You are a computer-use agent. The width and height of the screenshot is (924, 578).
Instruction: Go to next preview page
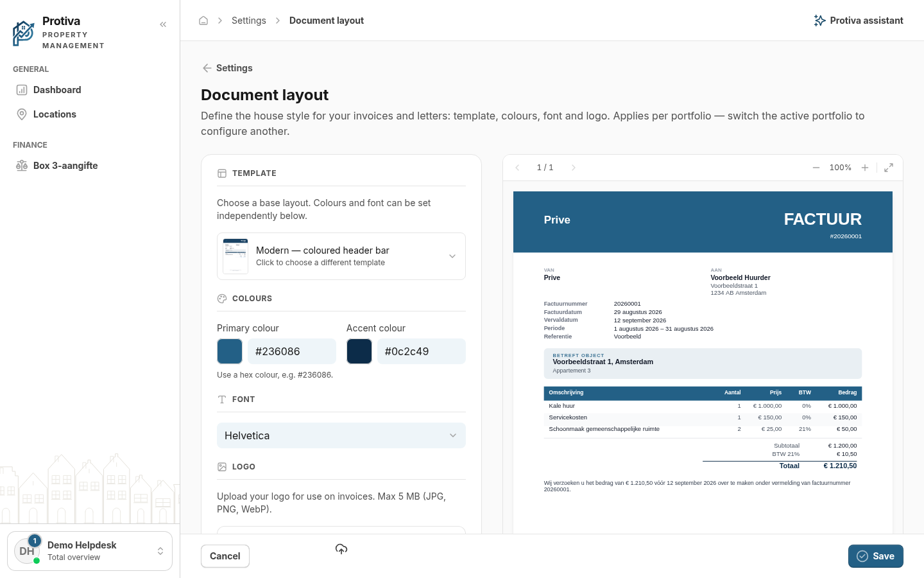(574, 168)
